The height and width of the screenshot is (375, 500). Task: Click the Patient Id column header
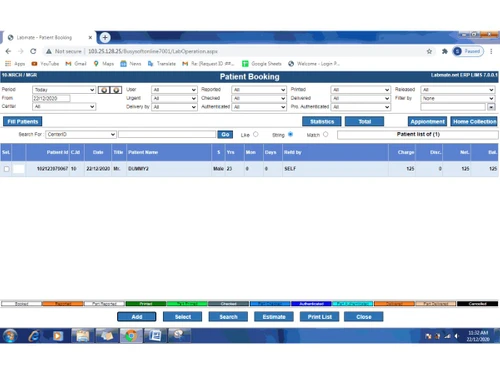pyautogui.click(x=57, y=152)
